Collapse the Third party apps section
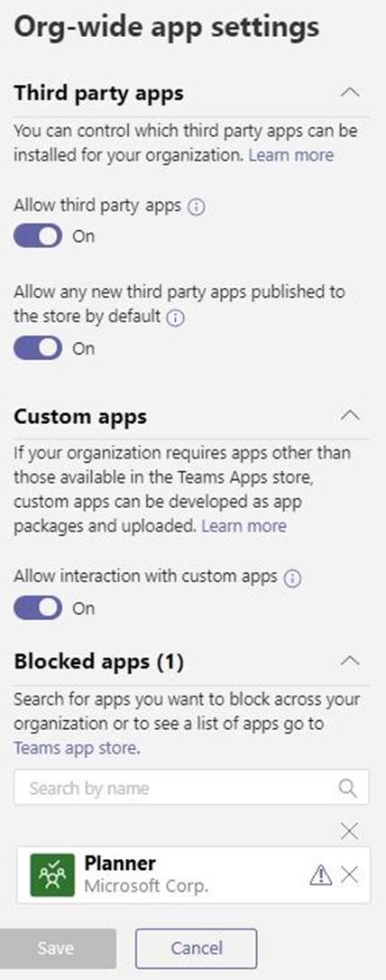Image resolution: width=386 pixels, height=980 pixels. (x=351, y=93)
